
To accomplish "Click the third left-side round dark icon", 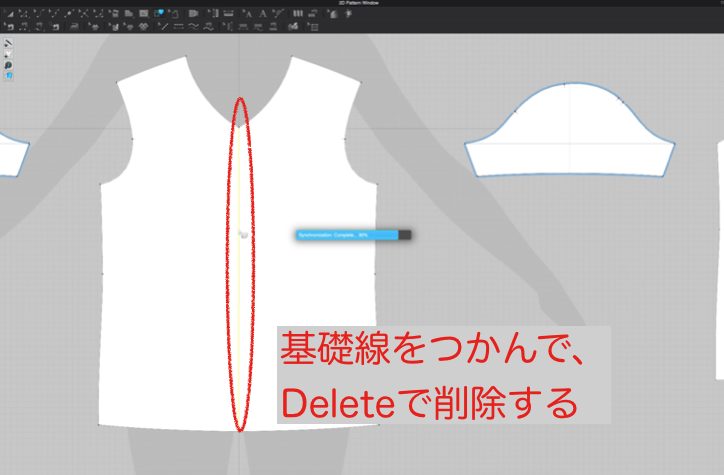I will pos(8,66).
